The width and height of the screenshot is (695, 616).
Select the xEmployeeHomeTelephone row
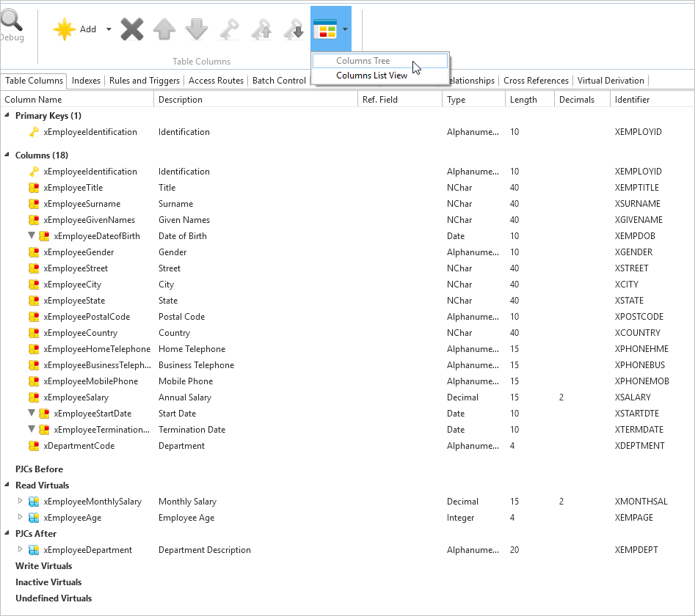pyautogui.click(x=348, y=349)
